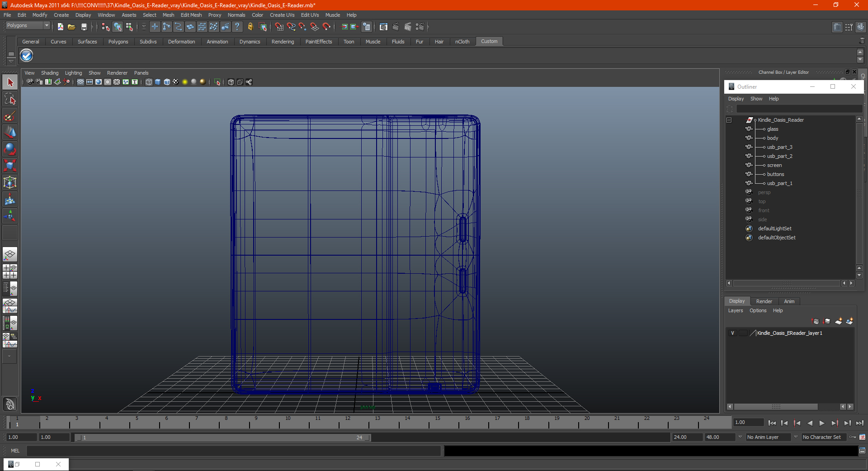The image size is (868, 471).
Task: Click the question mark help snap icon
Action: point(237,27)
